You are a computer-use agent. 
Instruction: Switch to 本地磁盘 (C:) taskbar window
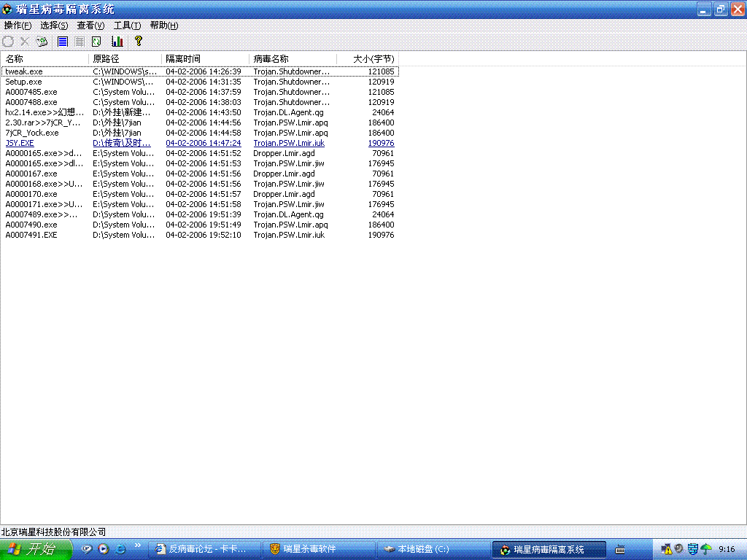pos(433,549)
